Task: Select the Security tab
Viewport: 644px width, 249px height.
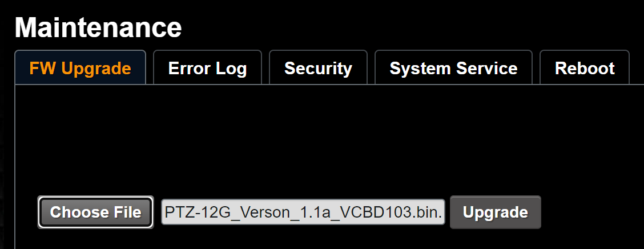Action: tap(318, 69)
